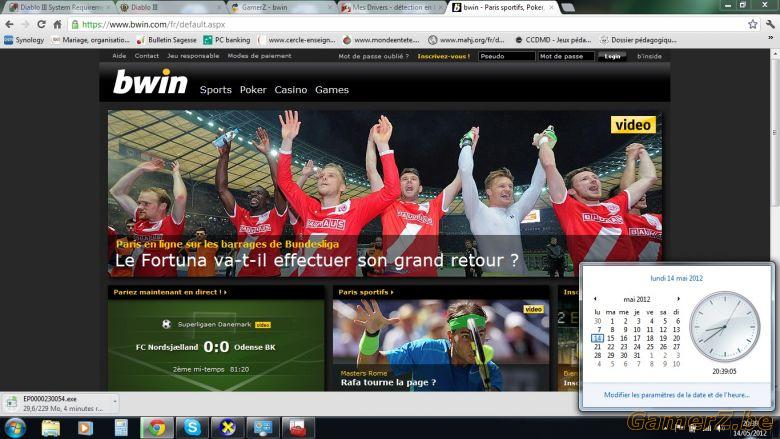Open Modes de paiement link
The height and width of the screenshot is (439, 780).
[259, 56]
